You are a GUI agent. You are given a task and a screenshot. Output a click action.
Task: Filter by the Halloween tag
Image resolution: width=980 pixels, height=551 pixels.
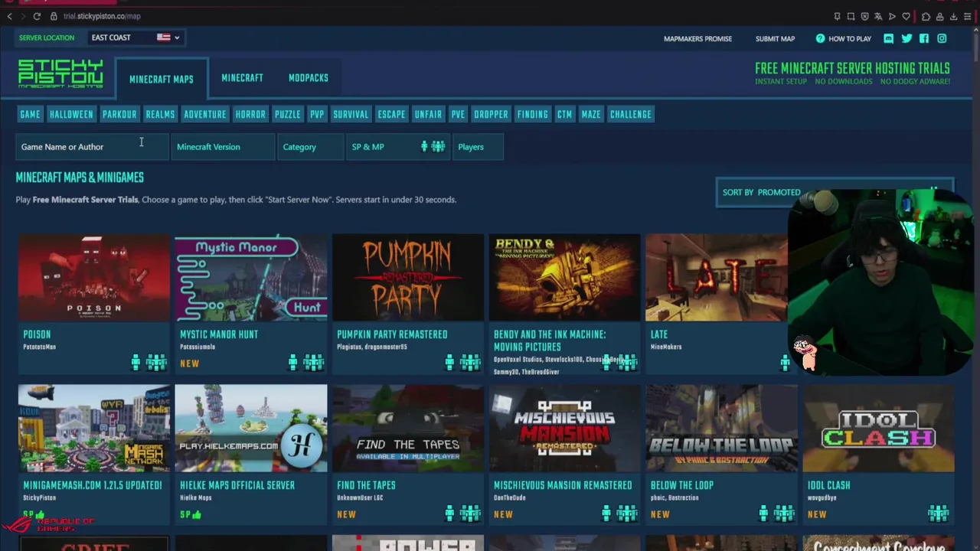pos(71,114)
